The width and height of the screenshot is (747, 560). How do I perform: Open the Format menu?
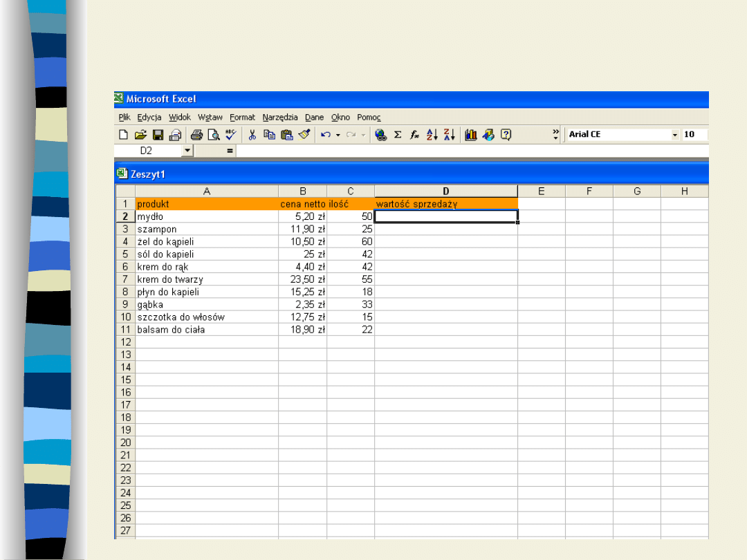(242, 118)
